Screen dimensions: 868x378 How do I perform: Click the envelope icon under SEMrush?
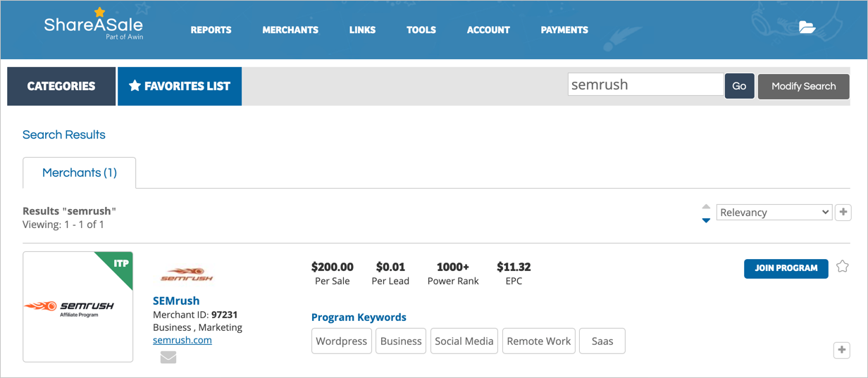pyautogui.click(x=168, y=358)
